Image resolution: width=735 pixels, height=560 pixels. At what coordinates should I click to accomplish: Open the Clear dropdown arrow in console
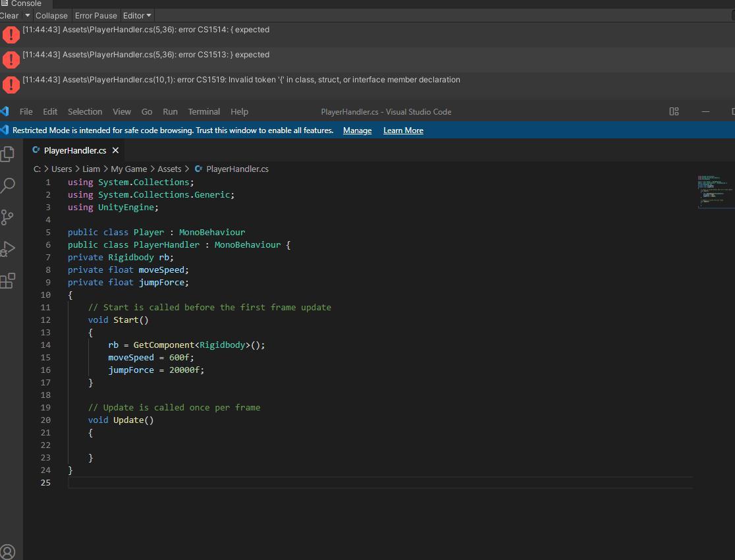27,15
